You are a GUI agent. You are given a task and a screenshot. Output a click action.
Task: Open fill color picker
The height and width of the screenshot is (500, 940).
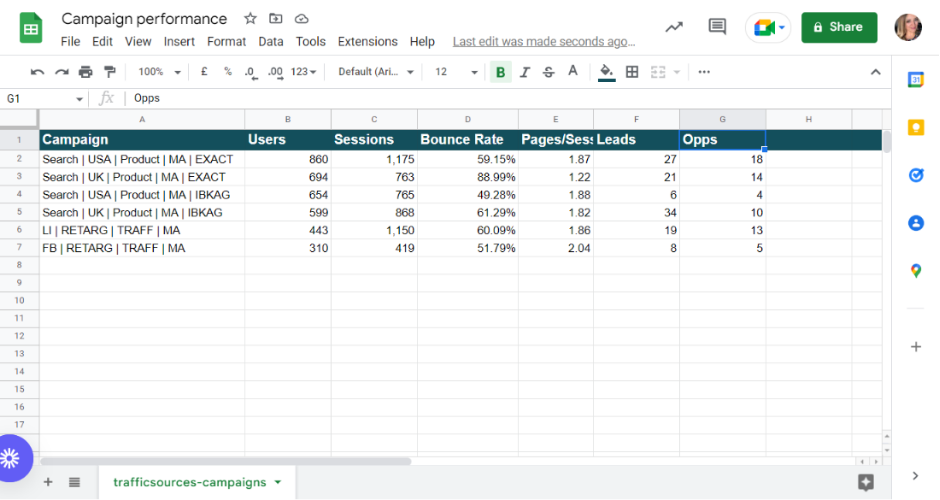point(607,73)
